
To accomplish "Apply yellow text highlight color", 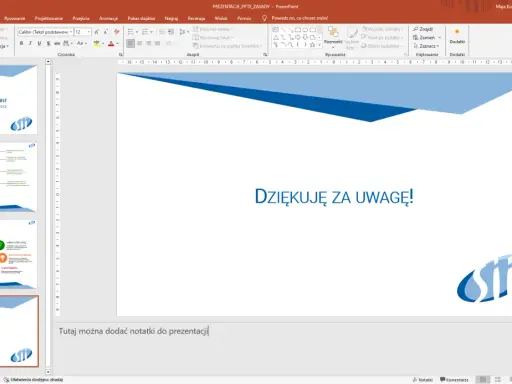I will tap(96, 43).
